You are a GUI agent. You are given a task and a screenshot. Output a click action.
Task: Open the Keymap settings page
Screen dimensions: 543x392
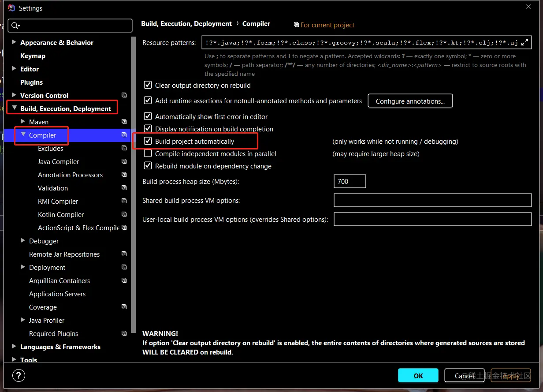click(x=33, y=56)
